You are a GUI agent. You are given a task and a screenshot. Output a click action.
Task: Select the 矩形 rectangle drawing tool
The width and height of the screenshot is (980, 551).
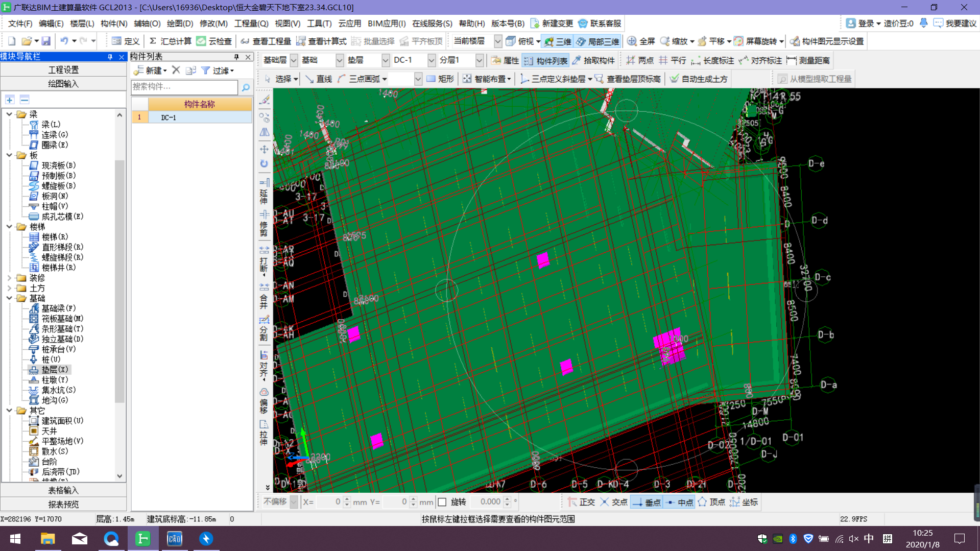pyautogui.click(x=440, y=79)
